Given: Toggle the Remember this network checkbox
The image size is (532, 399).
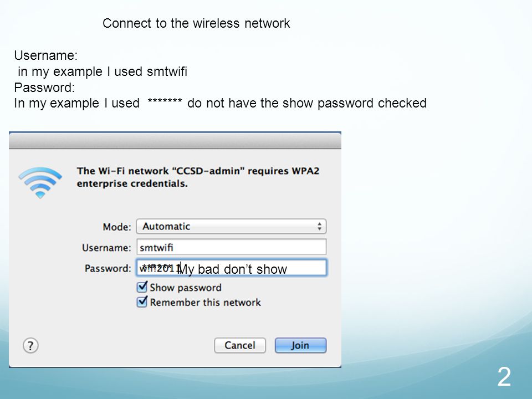Looking at the screenshot, I should click(x=142, y=301).
